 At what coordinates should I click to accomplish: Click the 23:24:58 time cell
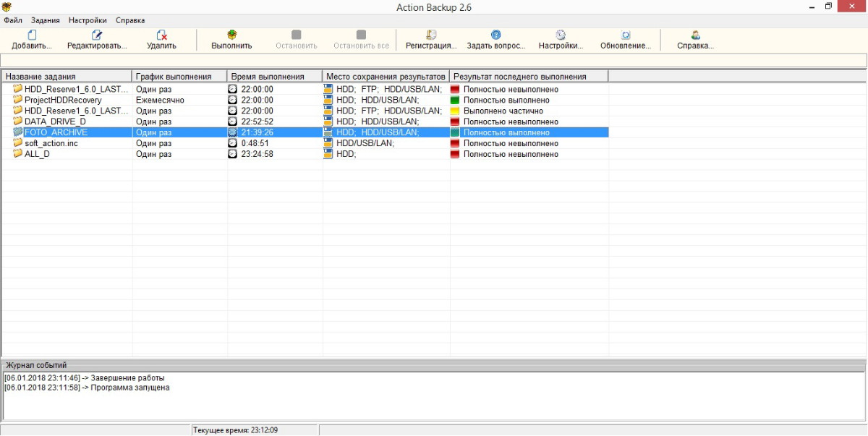click(257, 154)
